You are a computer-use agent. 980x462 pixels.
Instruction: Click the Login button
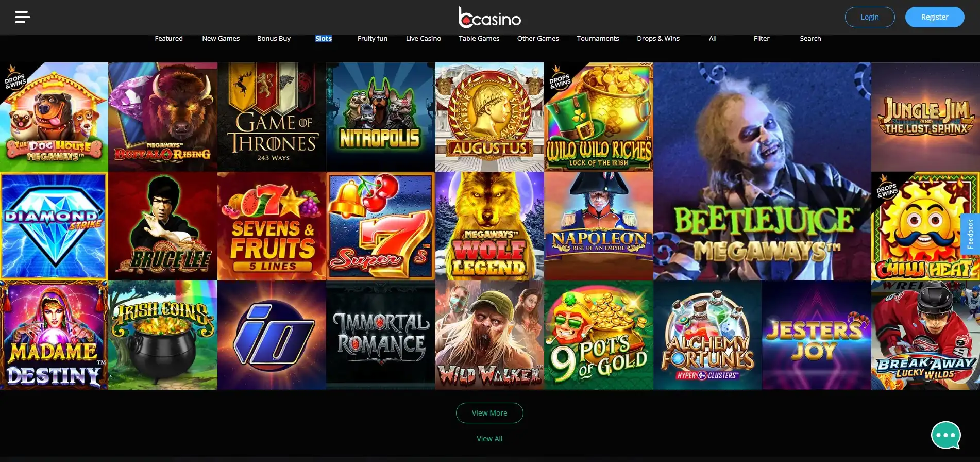click(x=870, y=17)
